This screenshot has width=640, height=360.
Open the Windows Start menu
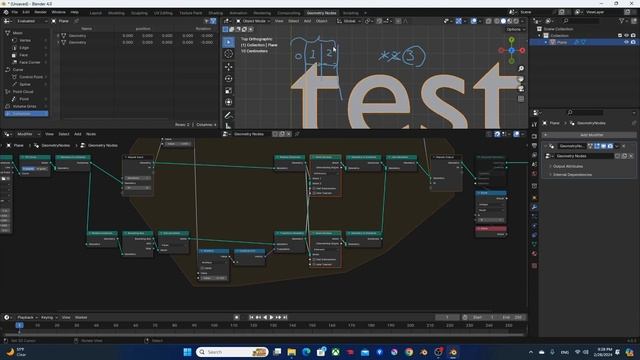[187, 352]
